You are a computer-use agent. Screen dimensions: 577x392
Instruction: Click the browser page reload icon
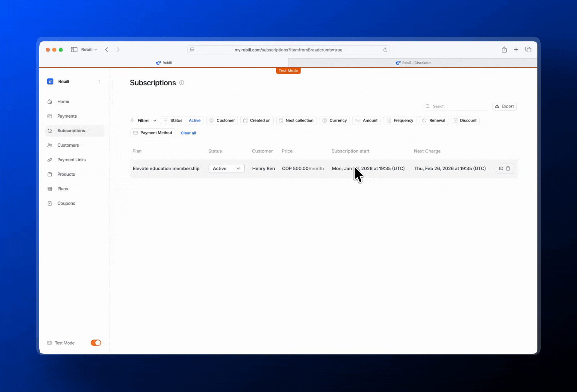coord(385,50)
